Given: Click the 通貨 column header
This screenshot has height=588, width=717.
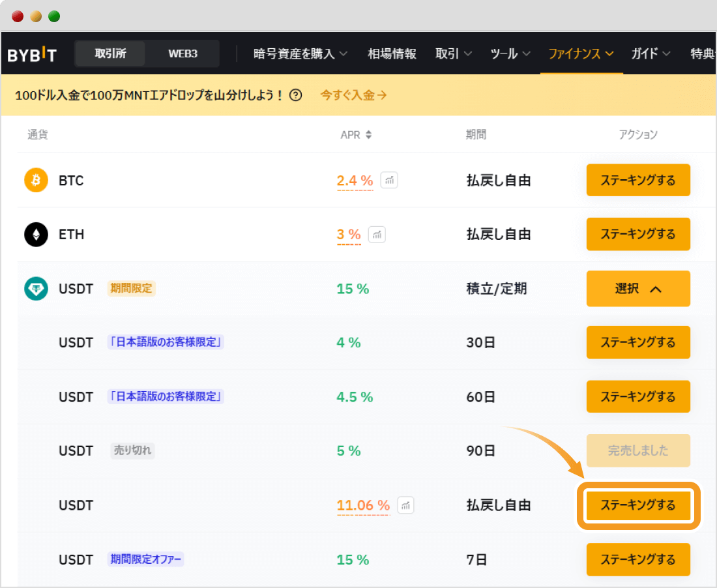Looking at the screenshot, I should tap(38, 134).
